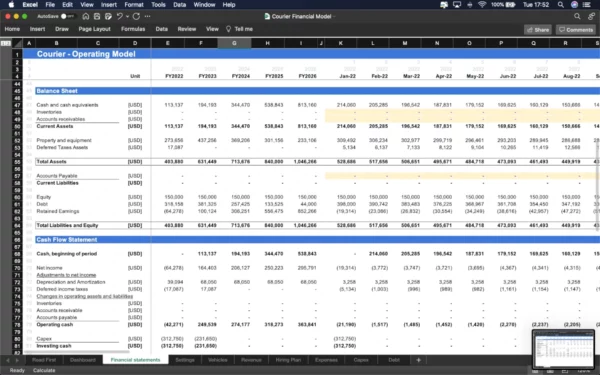The height and width of the screenshot is (375, 600).
Task: Switch to the Settings sheet tab
Action: 185,360
